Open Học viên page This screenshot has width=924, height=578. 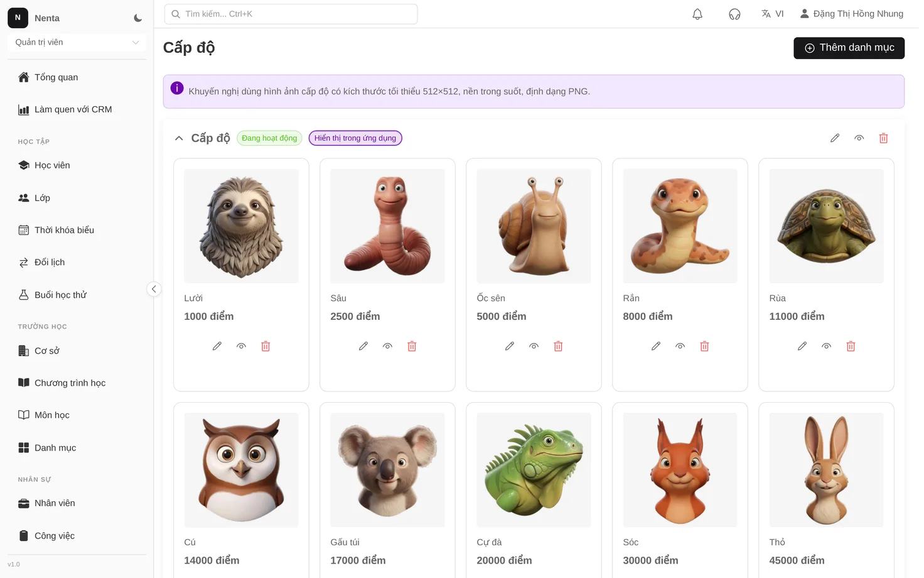point(77,165)
